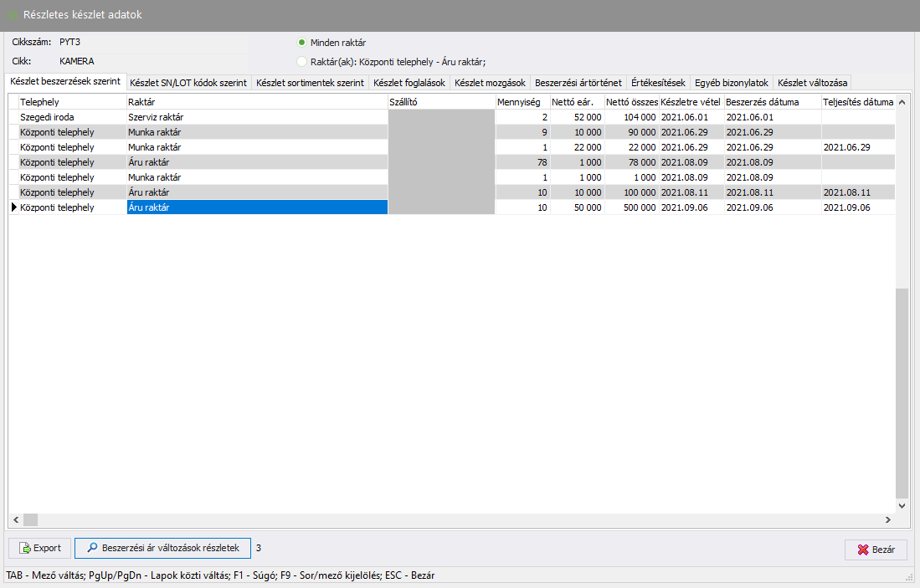Go to the Készlet foglalások tab
The image size is (920, 588).
click(x=409, y=83)
